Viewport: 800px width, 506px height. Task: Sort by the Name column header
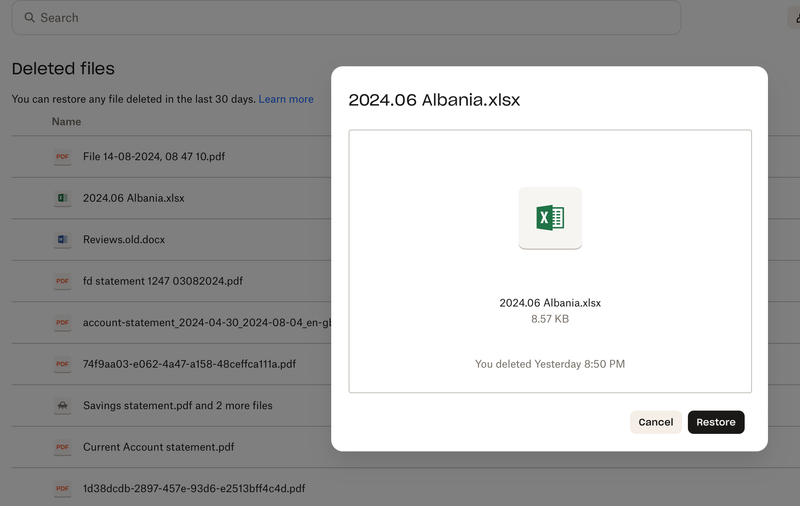(66, 122)
